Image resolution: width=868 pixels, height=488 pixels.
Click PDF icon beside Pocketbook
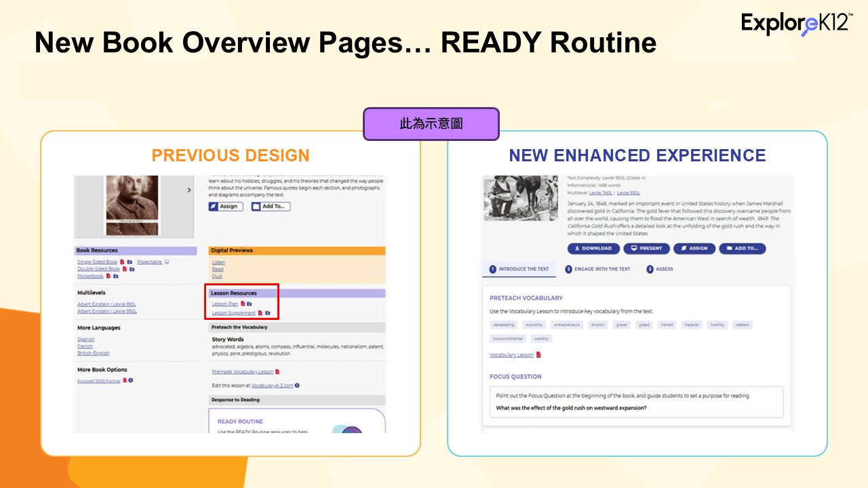(x=108, y=276)
